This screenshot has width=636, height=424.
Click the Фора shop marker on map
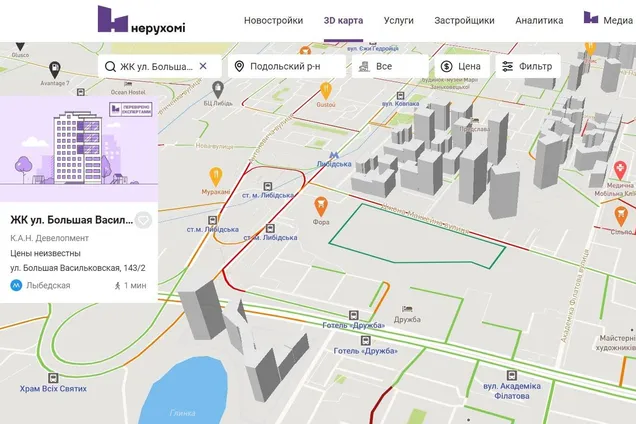tap(321, 205)
